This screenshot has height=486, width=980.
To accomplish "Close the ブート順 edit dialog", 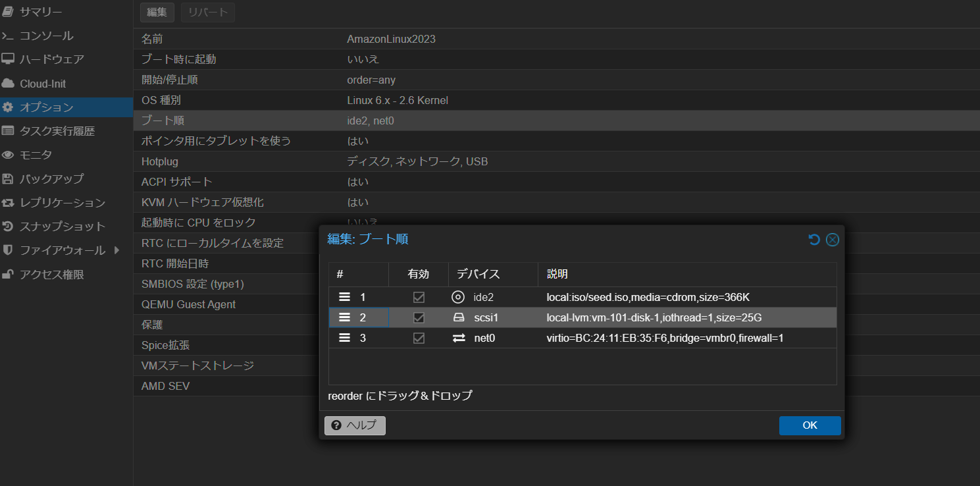I will point(833,240).
